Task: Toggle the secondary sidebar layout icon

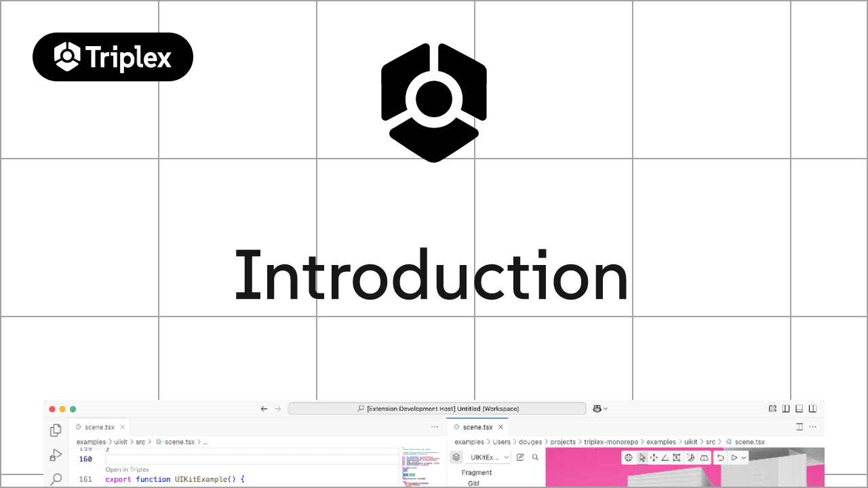Action: 812,409
